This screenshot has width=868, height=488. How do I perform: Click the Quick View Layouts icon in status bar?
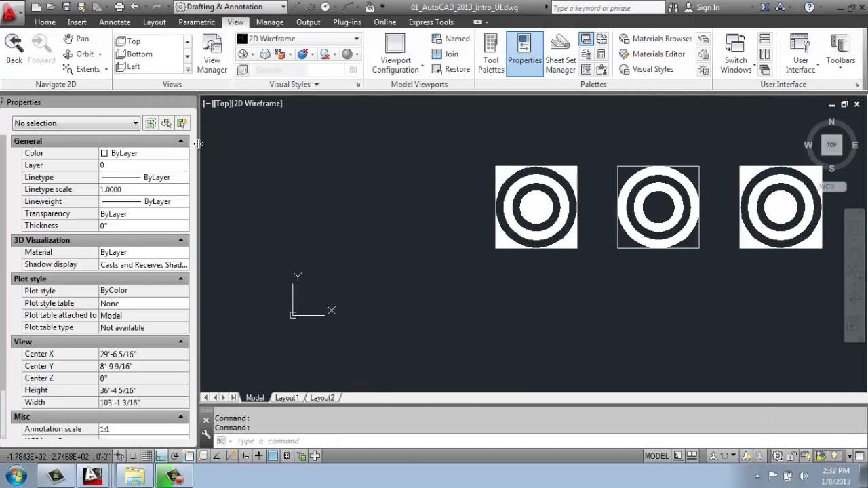[678, 456]
